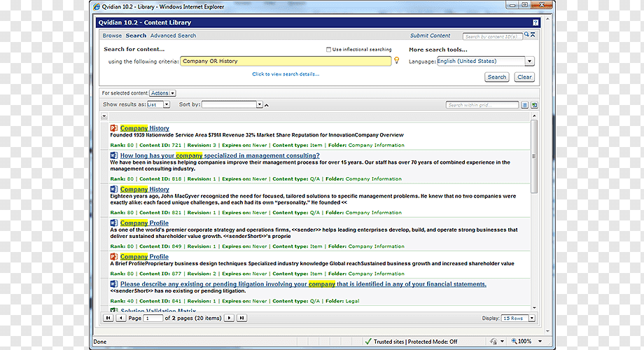644x350 pixels.
Task: Open the Company Profile link, ID 877
Action: coord(144,257)
